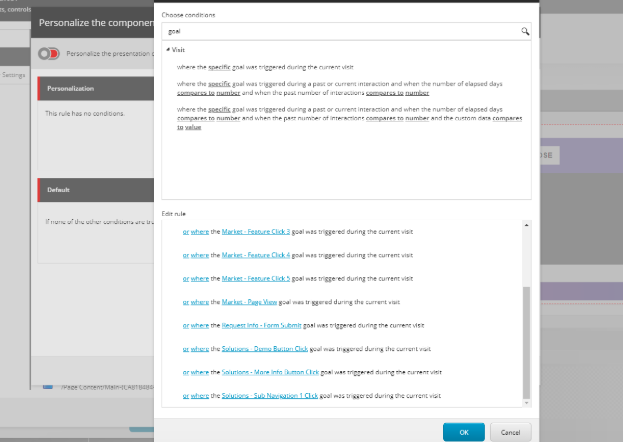The height and width of the screenshot is (442, 624).
Task: Click 'or' operator on Market - Page View row
Action: pyautogui.click(x=186, y=302)
